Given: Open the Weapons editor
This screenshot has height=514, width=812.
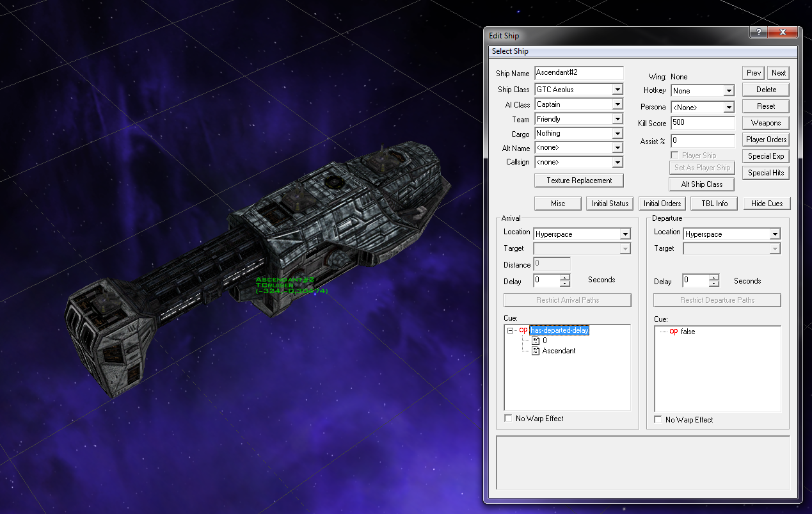Looking at the screenshot, I should pyautogui.click(x=766, y=123).
